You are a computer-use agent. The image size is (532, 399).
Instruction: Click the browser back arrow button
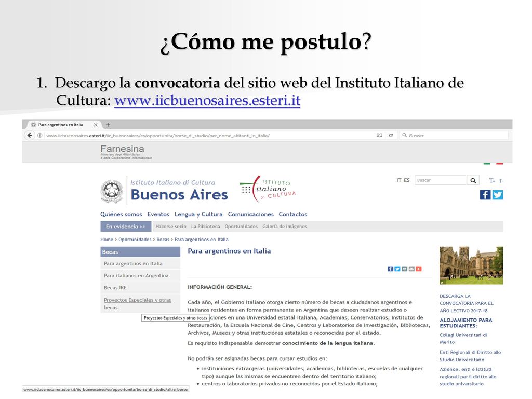(x=30, y=136)
